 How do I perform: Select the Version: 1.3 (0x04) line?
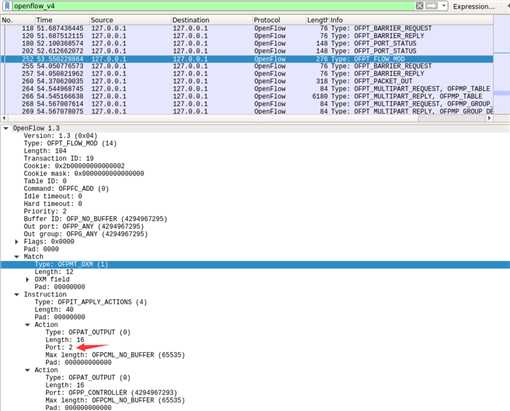coord(60,136)
